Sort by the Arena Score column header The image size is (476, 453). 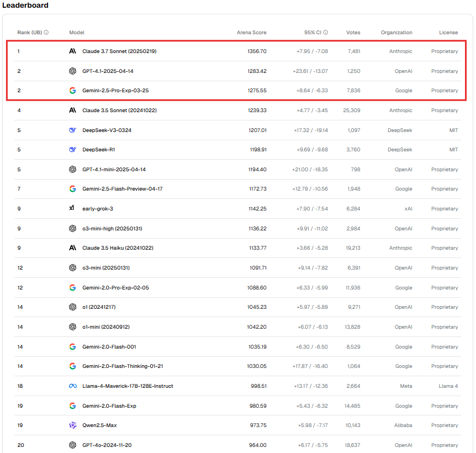click(252, 33)
